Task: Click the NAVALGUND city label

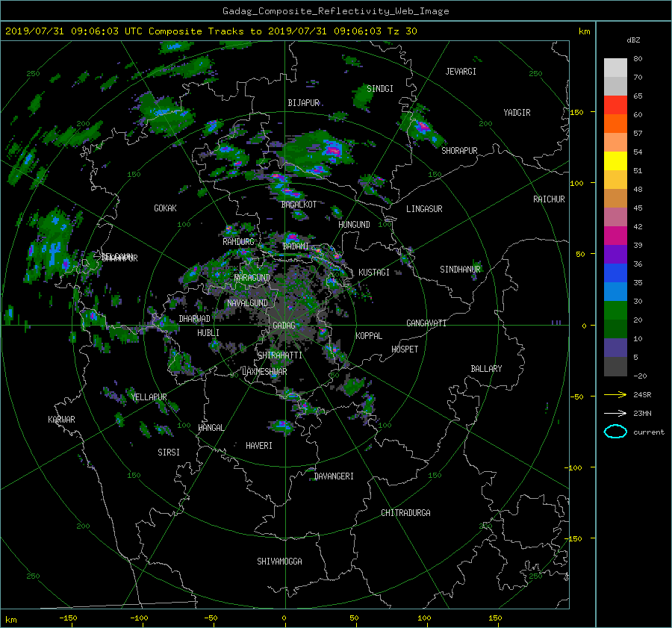Action: [x=247, y=303]
